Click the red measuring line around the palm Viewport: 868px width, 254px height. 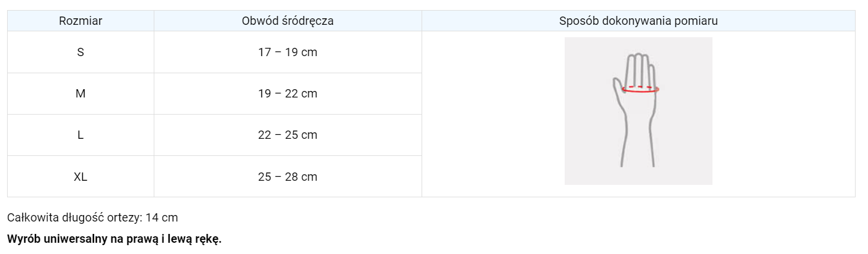640,91
